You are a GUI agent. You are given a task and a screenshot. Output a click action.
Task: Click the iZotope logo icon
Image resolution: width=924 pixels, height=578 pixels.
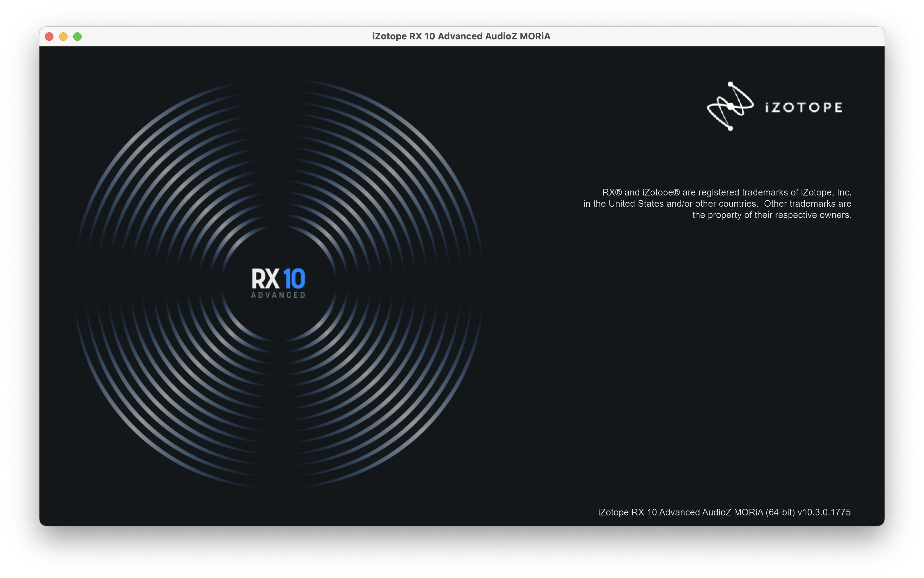730,106
